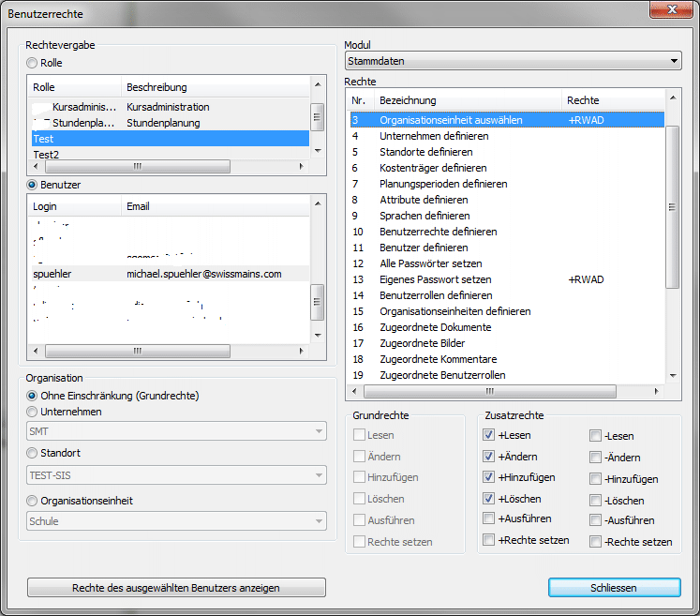Choose the Standort radio option
700x616 pixels.
33,454
